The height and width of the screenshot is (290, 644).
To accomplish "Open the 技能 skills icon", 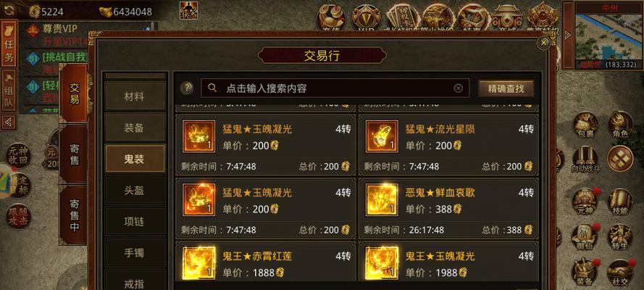I will pos(620,202).
